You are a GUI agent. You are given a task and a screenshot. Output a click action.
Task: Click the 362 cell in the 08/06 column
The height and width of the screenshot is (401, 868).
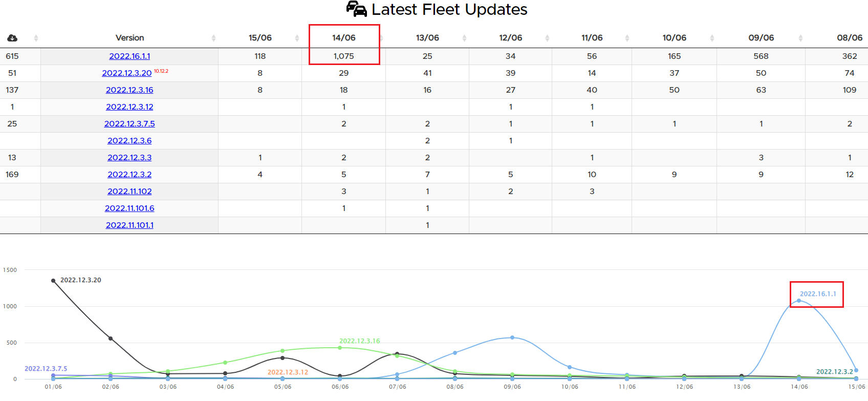tap(850, 56)
